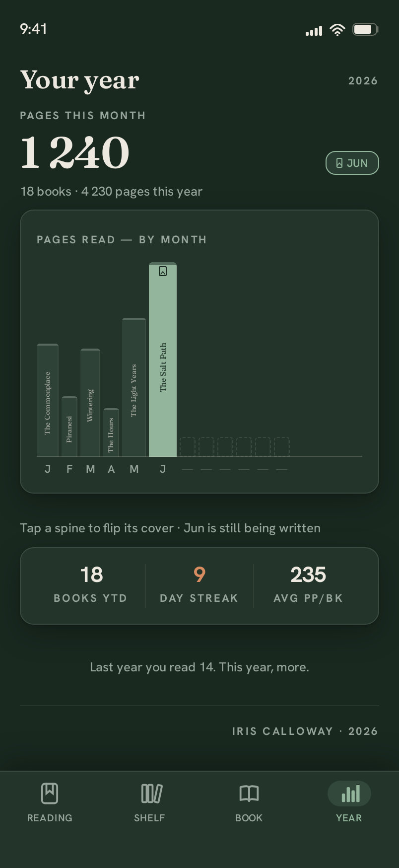Tap the 2026 year label
The width and height of the screenshot is (399, 868).
click(363, 81)
